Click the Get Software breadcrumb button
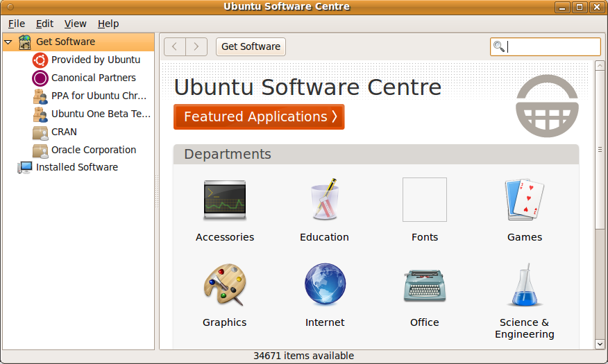Viewport: 608px width, 364px height. pos(251,47)
